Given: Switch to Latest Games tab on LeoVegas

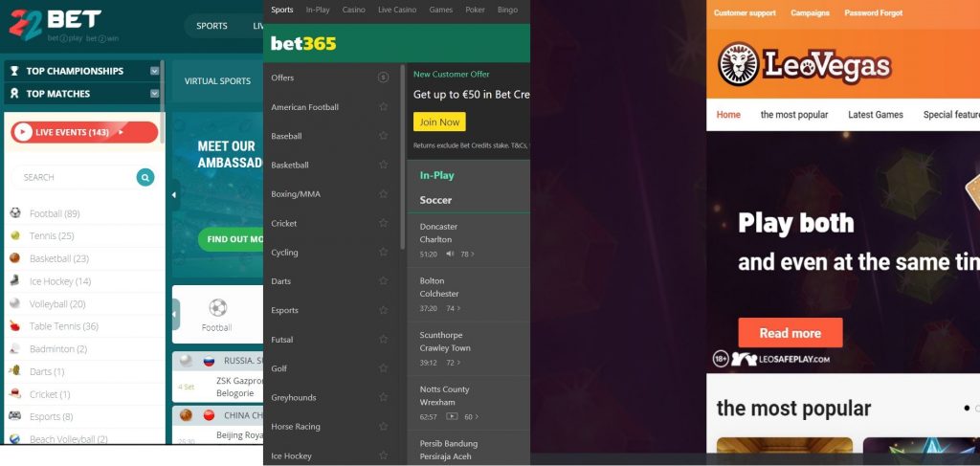Looking at the screenshot, I should click(875, 114).
